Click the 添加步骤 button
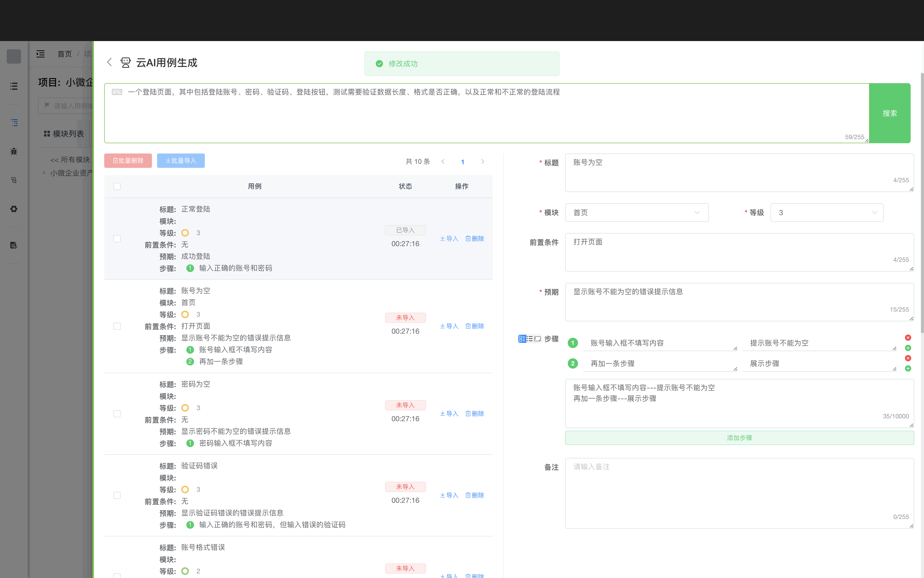The height and width of the screenshot is (578, 924). [x=739, y=438]
